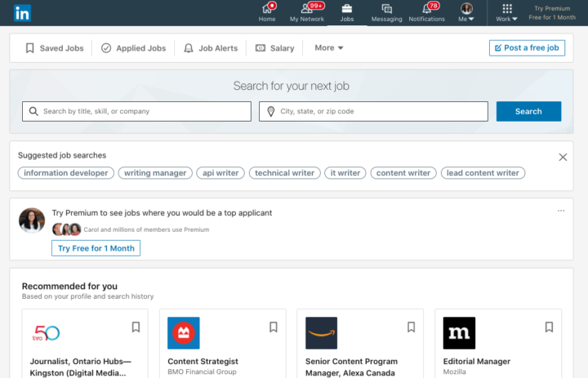Go to Home in the top navigation
This screenshot has width=588, height=378.
[x=267, y=12]
